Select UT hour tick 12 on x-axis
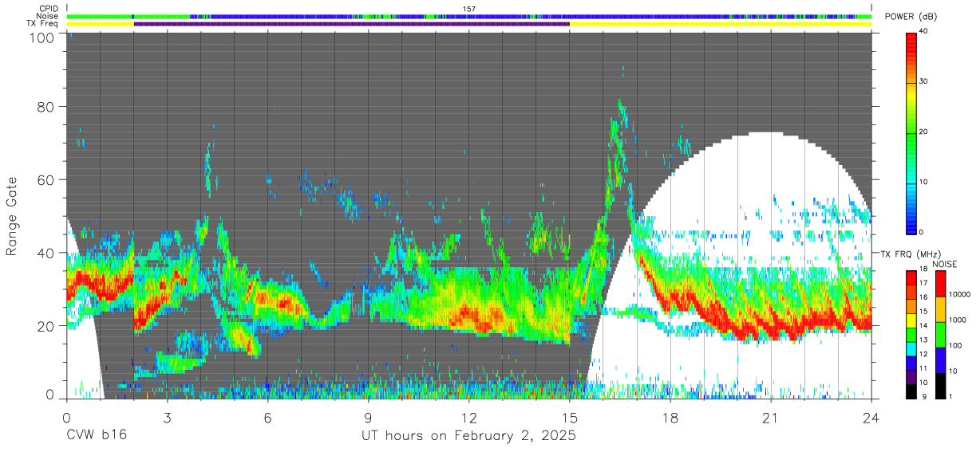Viewport: 980px width, 452px height. pos(468,417)
